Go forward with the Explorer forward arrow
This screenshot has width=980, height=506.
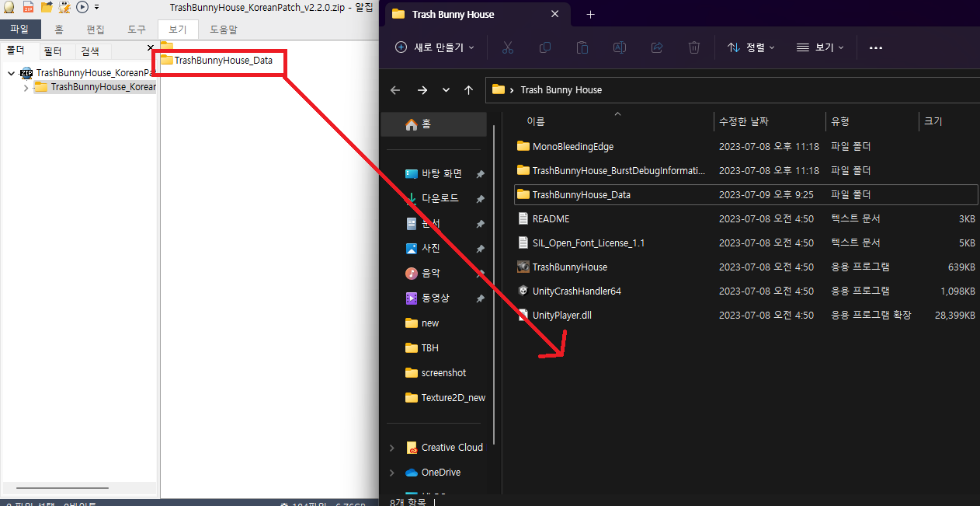[x=422, y=90]
